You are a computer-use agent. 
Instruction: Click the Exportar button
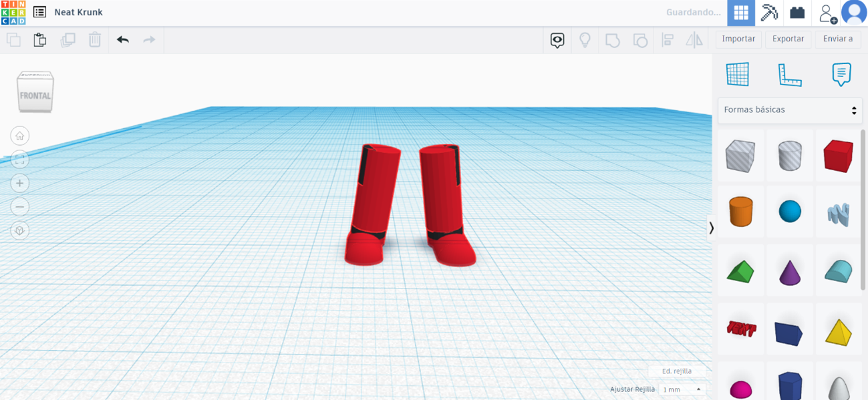point(788,39)
